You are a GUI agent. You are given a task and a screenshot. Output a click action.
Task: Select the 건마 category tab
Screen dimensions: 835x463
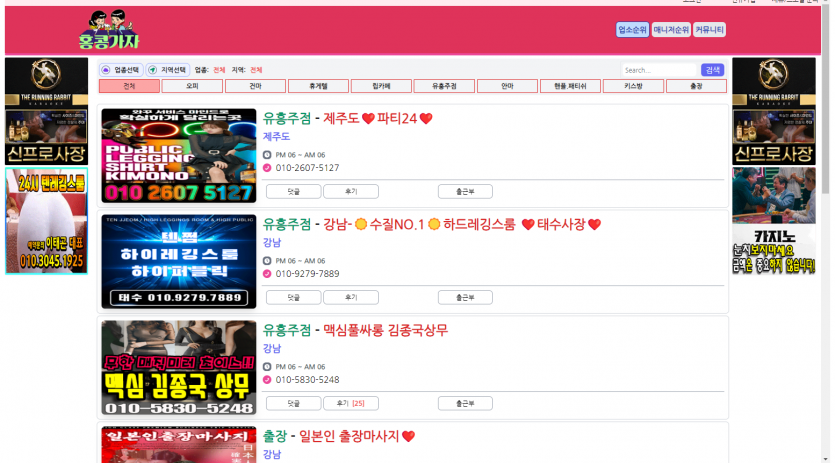(x=256, y=86)
